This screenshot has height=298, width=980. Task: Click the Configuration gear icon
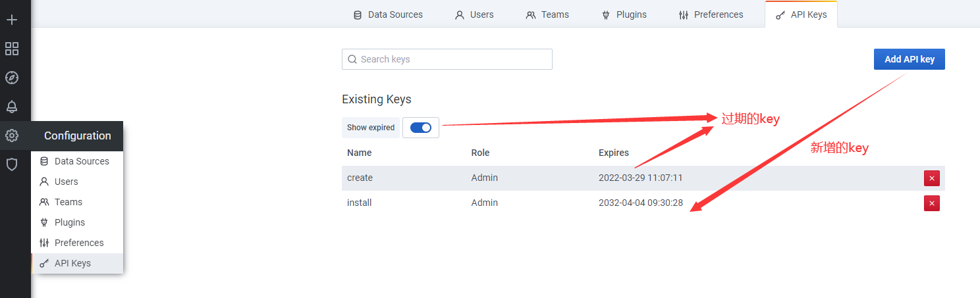pos(12,136)
